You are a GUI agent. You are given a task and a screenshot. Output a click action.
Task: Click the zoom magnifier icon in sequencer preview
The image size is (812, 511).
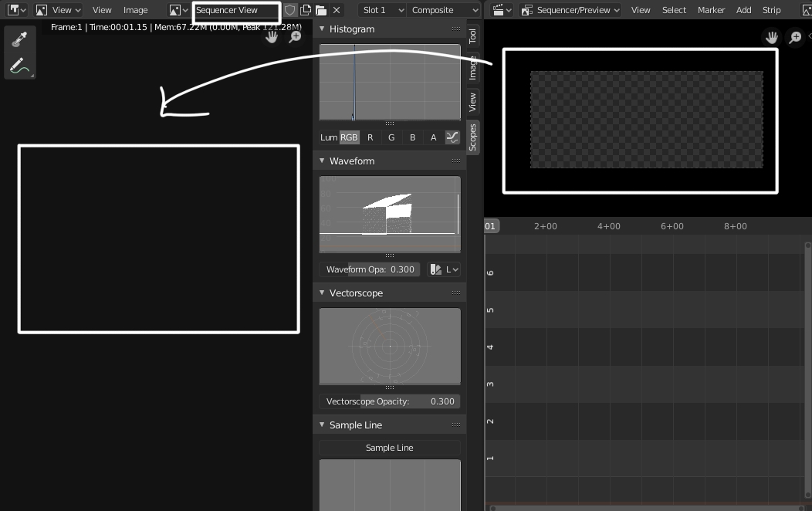(795, 37)
